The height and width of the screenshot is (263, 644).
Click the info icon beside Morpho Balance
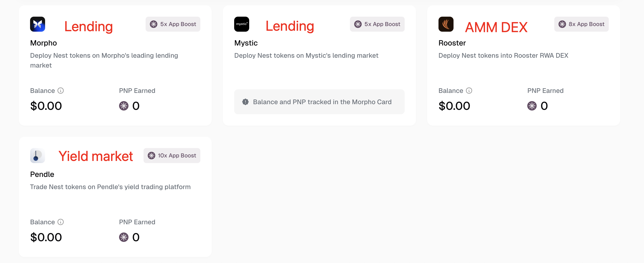tap(61, 91)
